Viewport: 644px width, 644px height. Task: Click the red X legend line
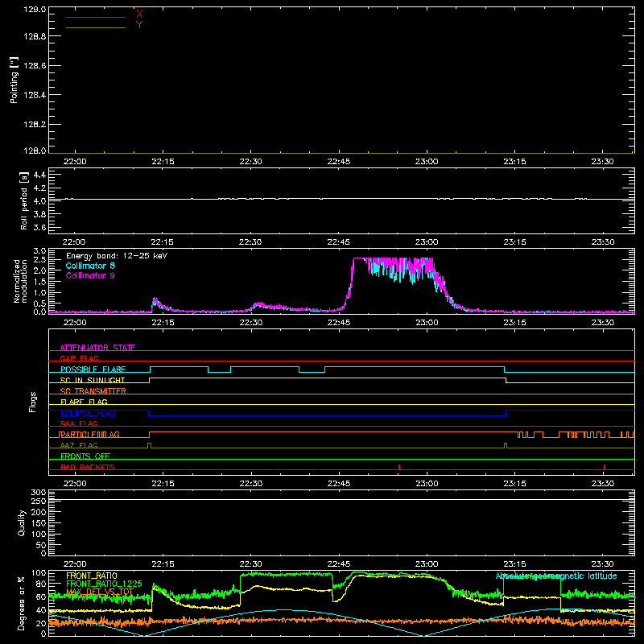95,17
